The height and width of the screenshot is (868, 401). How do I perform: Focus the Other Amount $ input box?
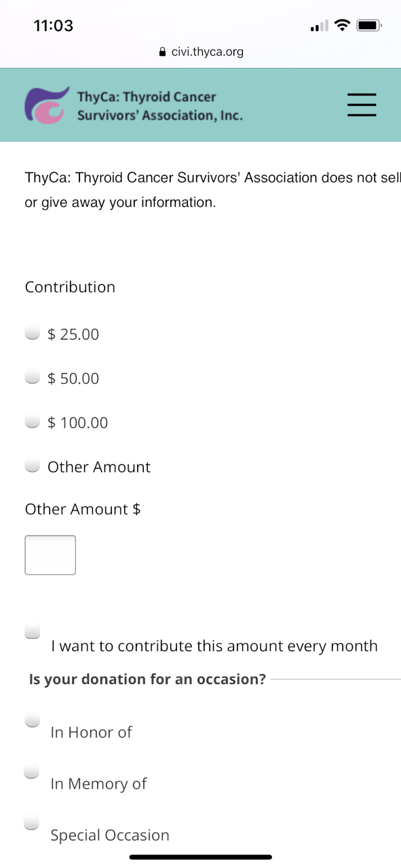50,555
